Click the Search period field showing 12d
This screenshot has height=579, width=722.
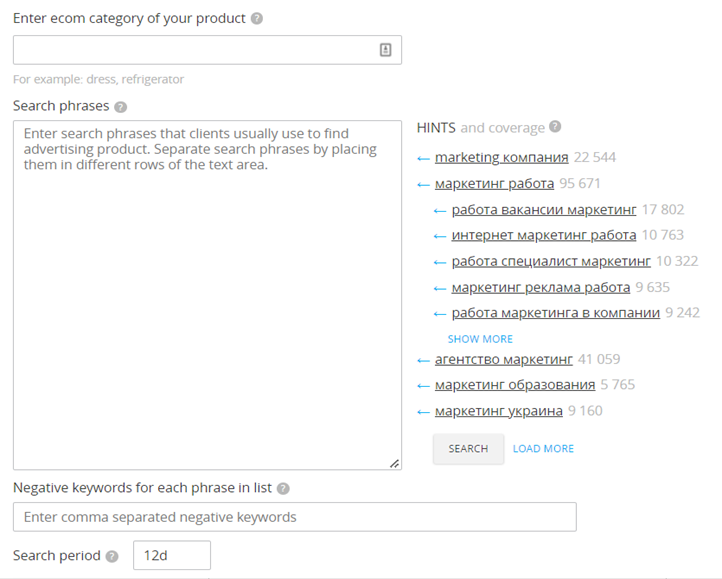(x=171, y=555)
